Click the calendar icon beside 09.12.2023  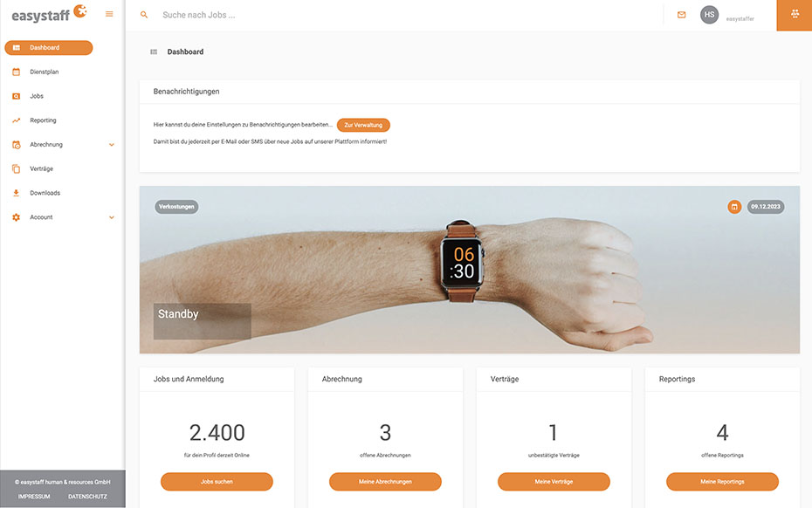coord(734,207)
